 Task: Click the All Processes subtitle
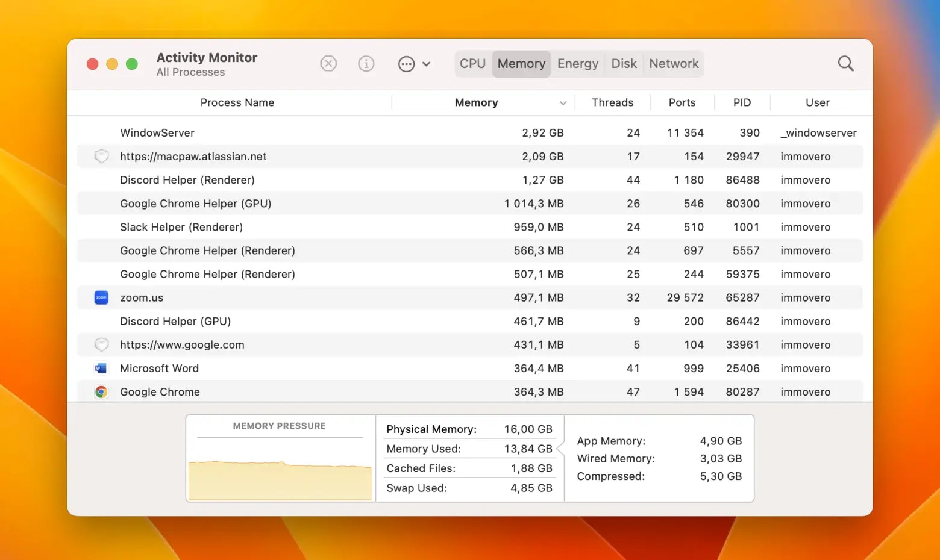click(190, 72)
